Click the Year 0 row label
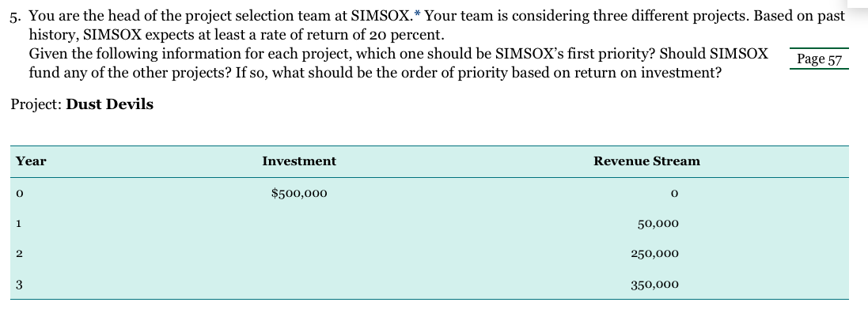Viewport: 868px width, 325px height. click(19, 194)
